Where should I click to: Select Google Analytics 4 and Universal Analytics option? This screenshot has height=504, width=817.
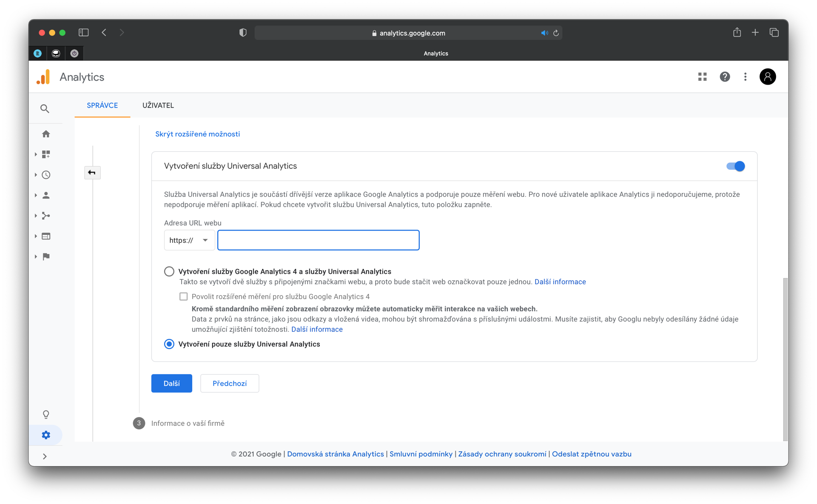pyautogui.click(x=169, y=271)
